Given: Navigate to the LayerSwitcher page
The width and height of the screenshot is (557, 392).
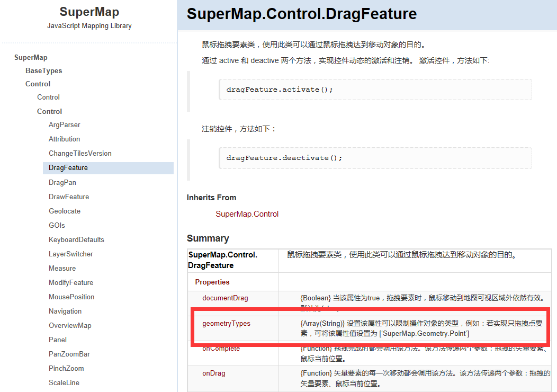Looking at the screenshot, I should point(71,254).
